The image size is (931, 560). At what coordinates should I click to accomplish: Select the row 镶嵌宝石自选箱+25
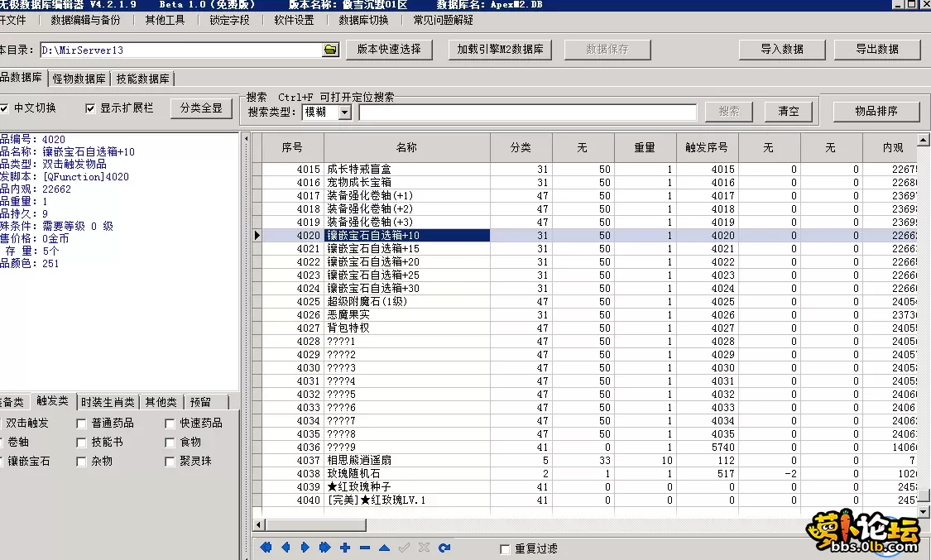coord(589,275)
